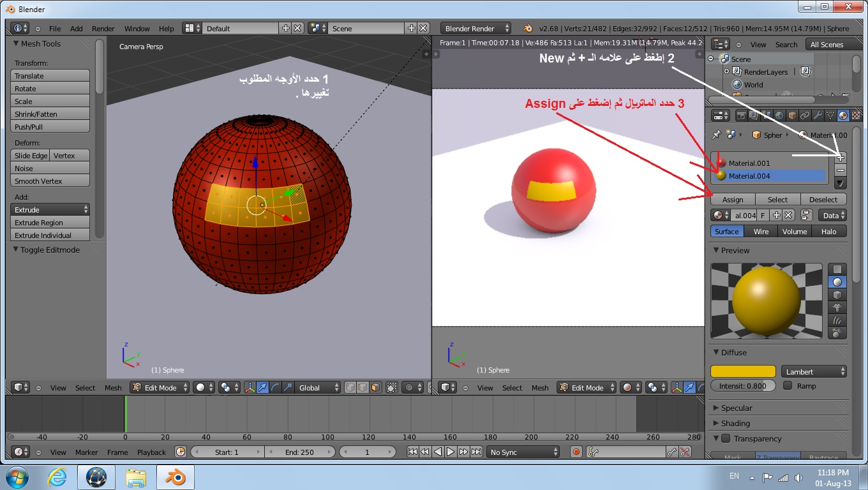Screen dimensions: 868x490
Task: Select hair strands preview shape icon
Action: pyautogui.click(x=837, y=320)
